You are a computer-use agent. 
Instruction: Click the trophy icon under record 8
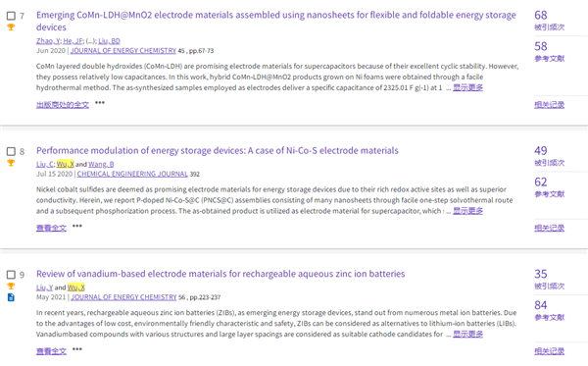pos(11,163)
